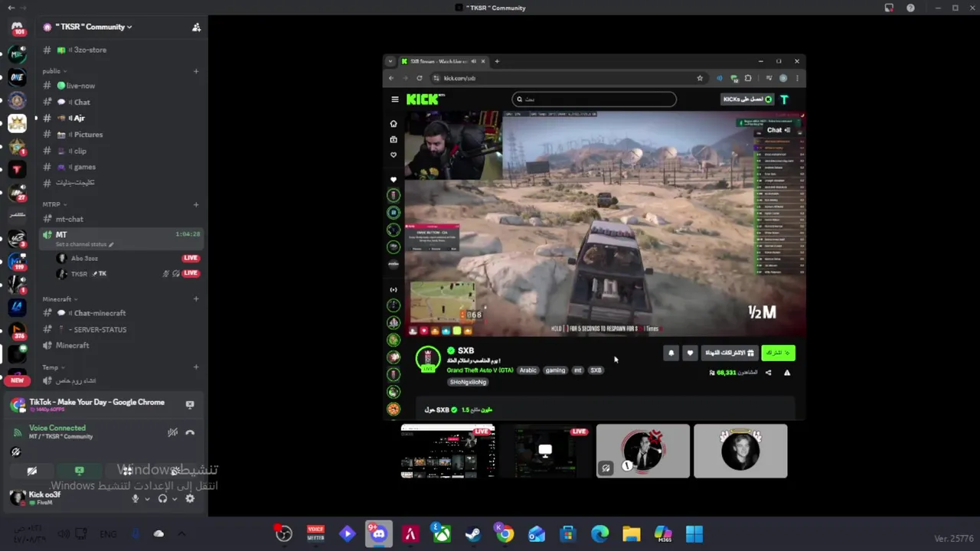
Task: Open File Explorer from the taskbar
Action: pos(631,534)
